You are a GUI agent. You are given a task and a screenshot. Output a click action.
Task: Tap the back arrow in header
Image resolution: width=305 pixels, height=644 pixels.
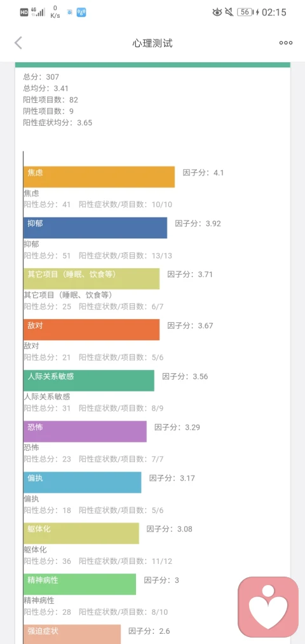click(18, 43)
